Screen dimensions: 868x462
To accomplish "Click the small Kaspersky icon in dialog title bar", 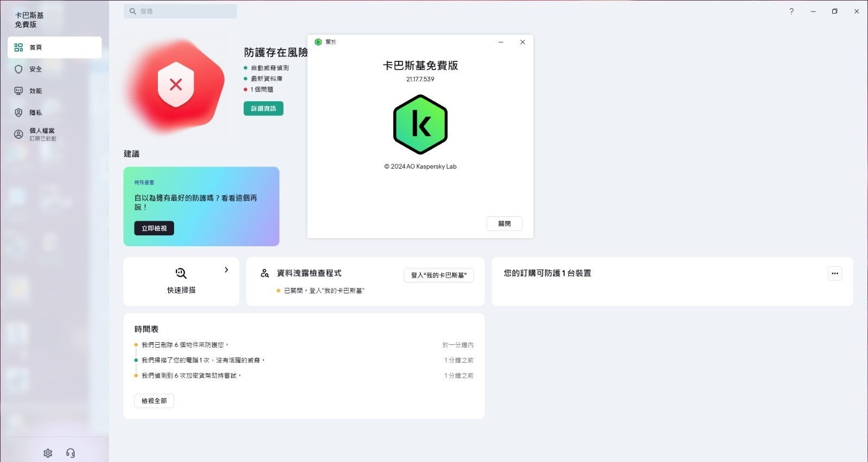I will [x=318, y=42].
